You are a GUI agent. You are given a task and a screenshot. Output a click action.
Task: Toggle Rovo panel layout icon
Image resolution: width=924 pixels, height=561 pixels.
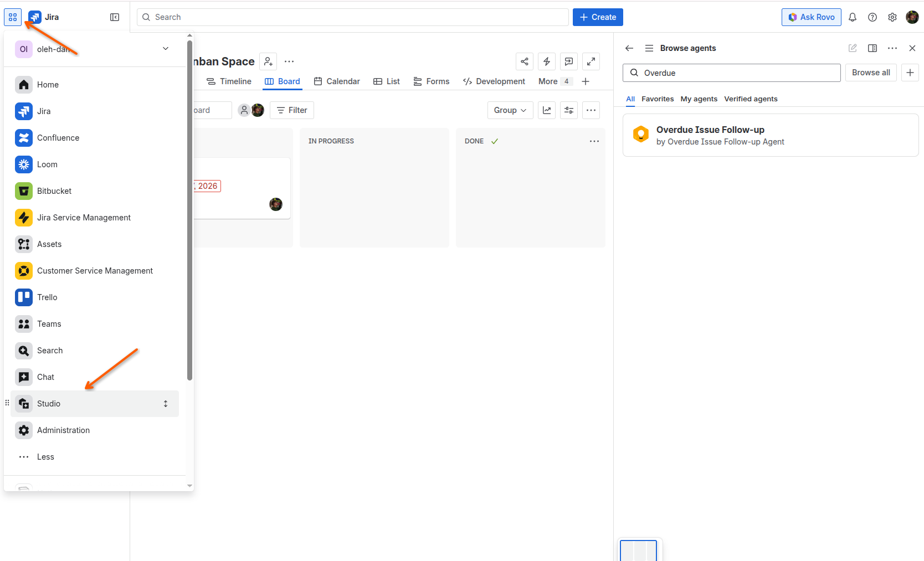(872, 48)
